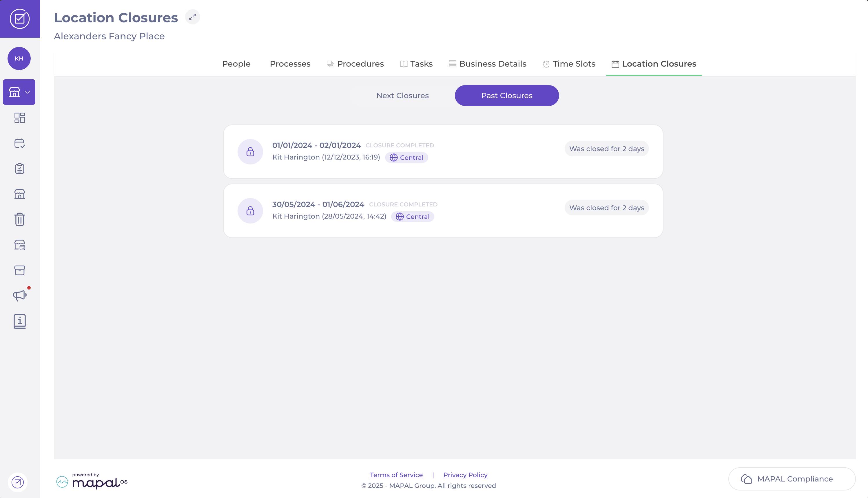Switch to the People tab

tap(236, 64)
